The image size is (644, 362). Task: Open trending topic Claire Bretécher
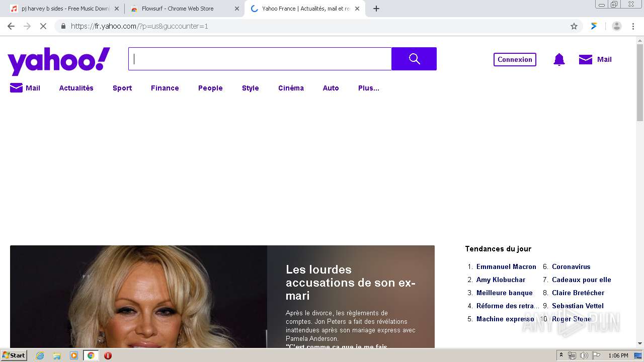coord(578,293)
